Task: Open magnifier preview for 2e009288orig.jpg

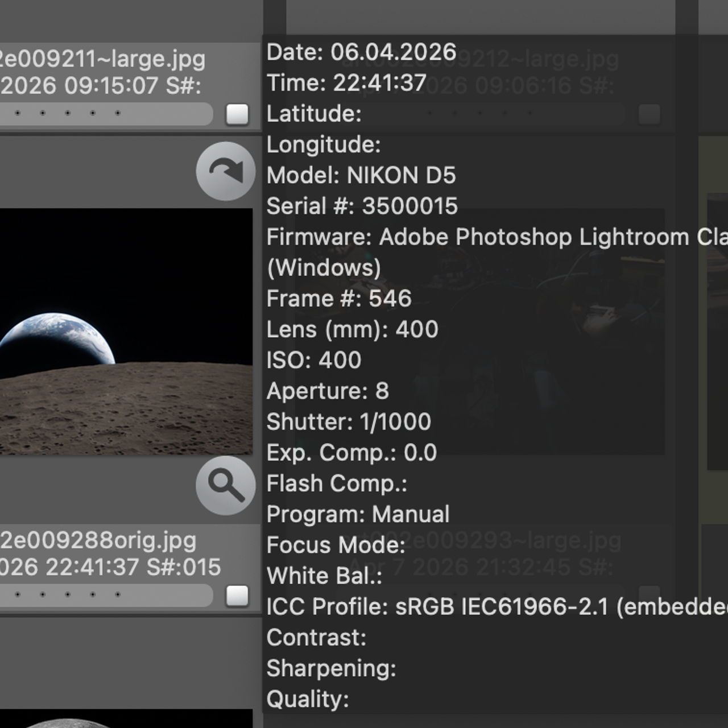Action: point(226,485)
